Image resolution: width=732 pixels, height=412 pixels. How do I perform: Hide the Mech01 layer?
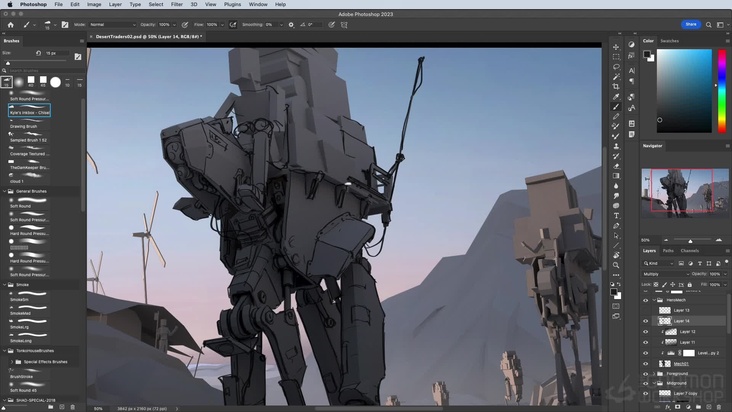click(x=646, y=364)
